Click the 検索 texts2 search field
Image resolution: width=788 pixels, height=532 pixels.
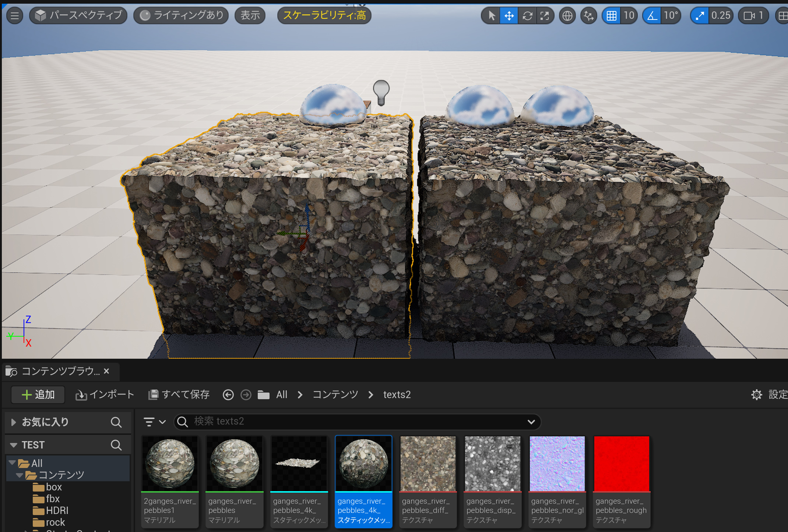pos(353,421)
